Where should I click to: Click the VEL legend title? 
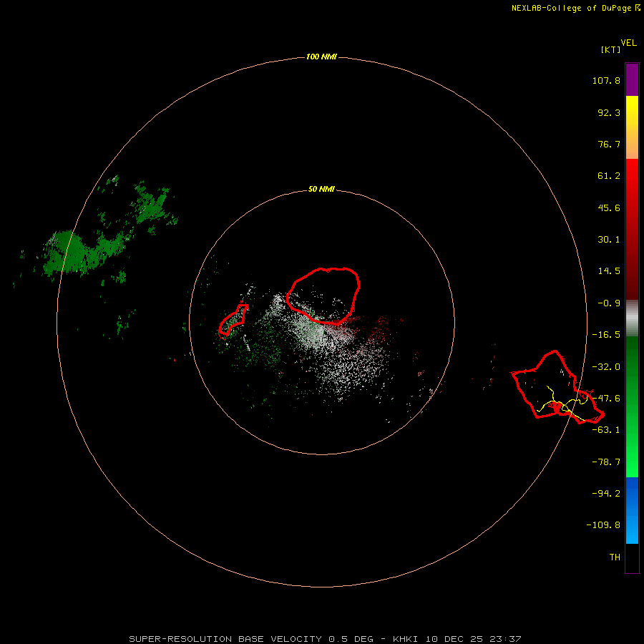tap(628, 43)
